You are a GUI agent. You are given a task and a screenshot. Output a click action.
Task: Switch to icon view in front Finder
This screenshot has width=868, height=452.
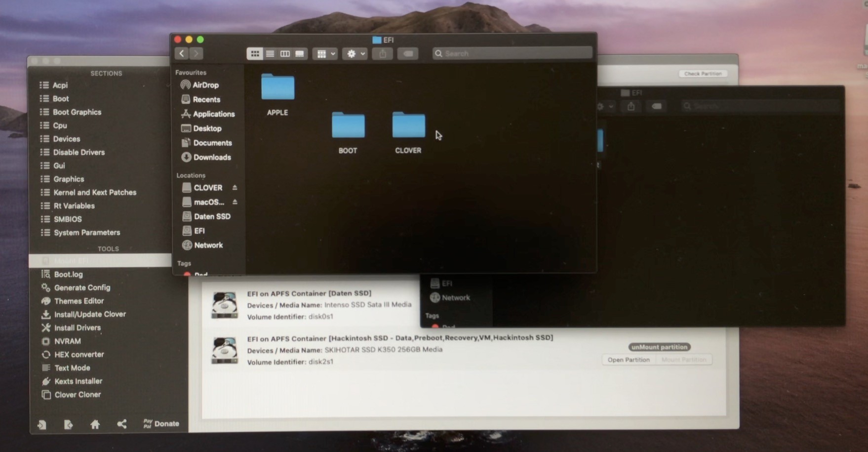[x=255, y=53]
